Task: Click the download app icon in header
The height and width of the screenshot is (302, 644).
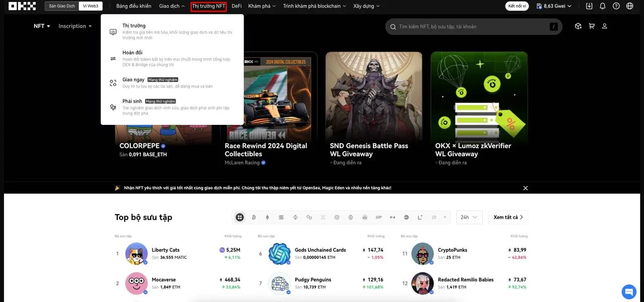Action: tap(589, 6)
